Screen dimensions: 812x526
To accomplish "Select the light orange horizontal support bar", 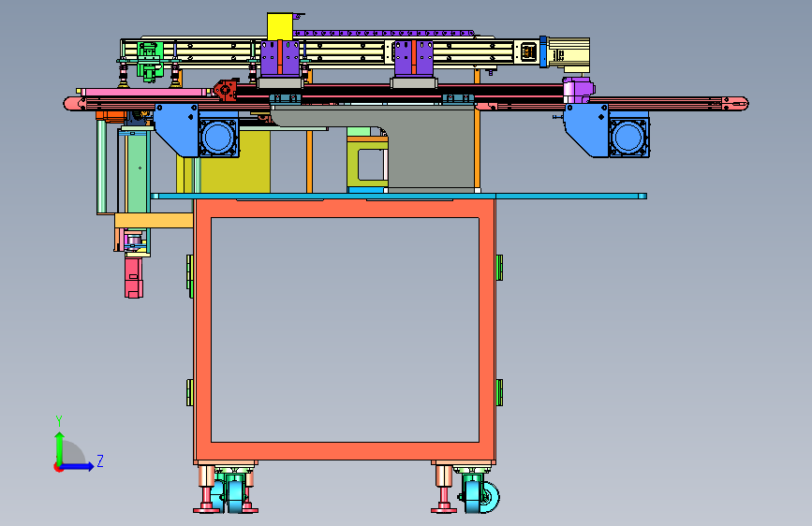I will coord(154,221).
